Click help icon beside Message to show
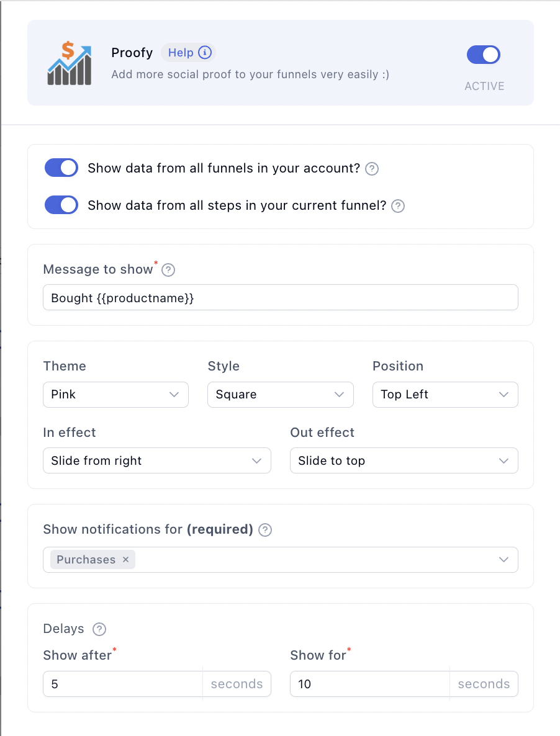This screenshot has height=736, width=560. pos(168,270)
